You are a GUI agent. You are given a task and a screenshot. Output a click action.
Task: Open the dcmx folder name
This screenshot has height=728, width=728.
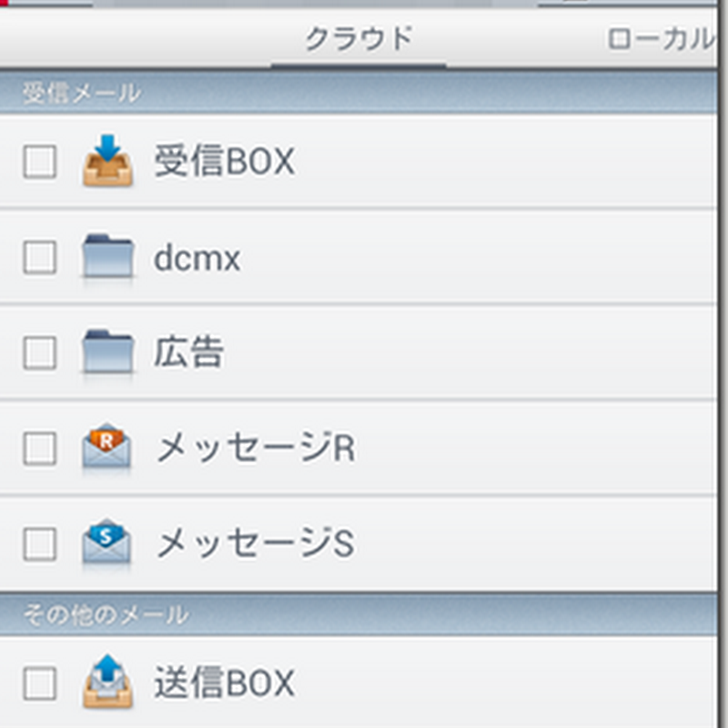(x=197, y=259)
